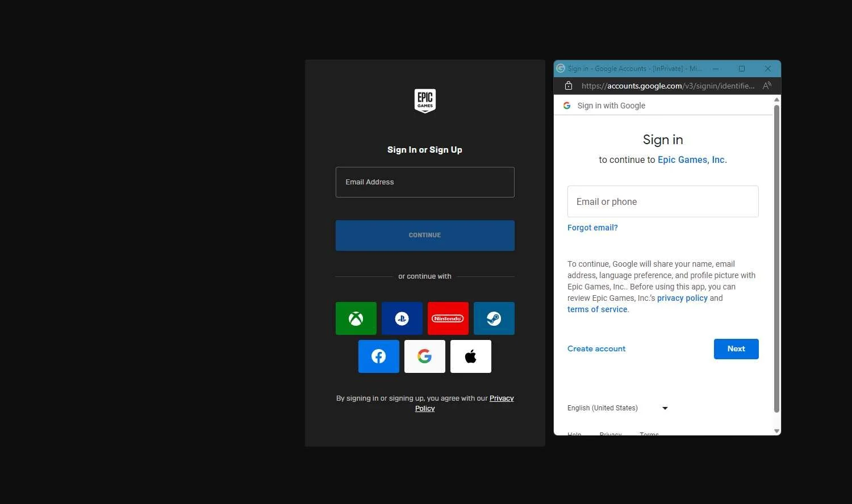
Task: Open Epic Games, Inc. link in heading
Action: (692, 160)
